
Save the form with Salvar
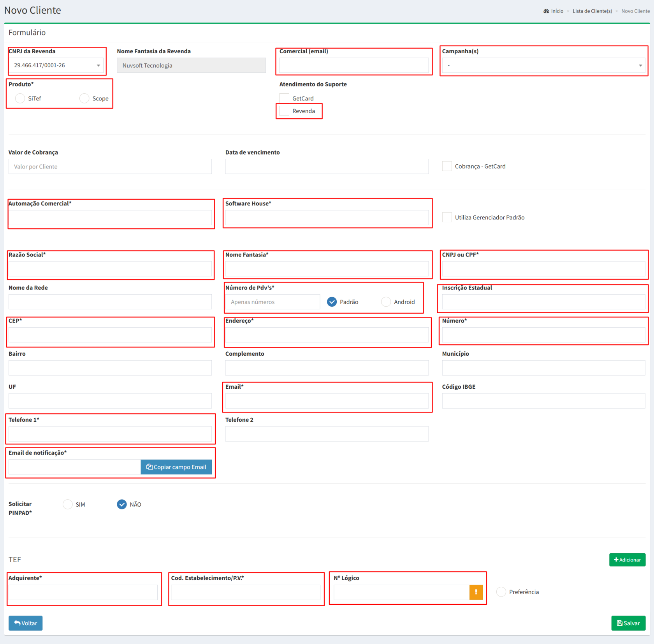pyautogui.click(x=628, y=623)
